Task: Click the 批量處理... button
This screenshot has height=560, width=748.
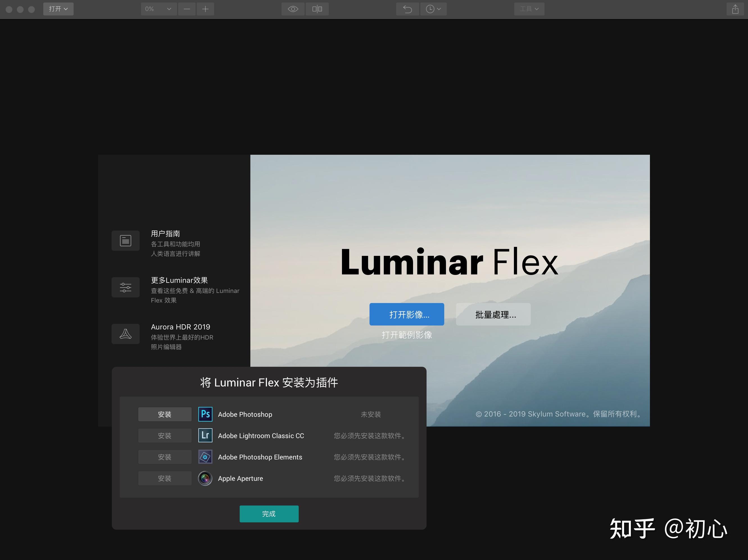Action: [x=493, y=314]
